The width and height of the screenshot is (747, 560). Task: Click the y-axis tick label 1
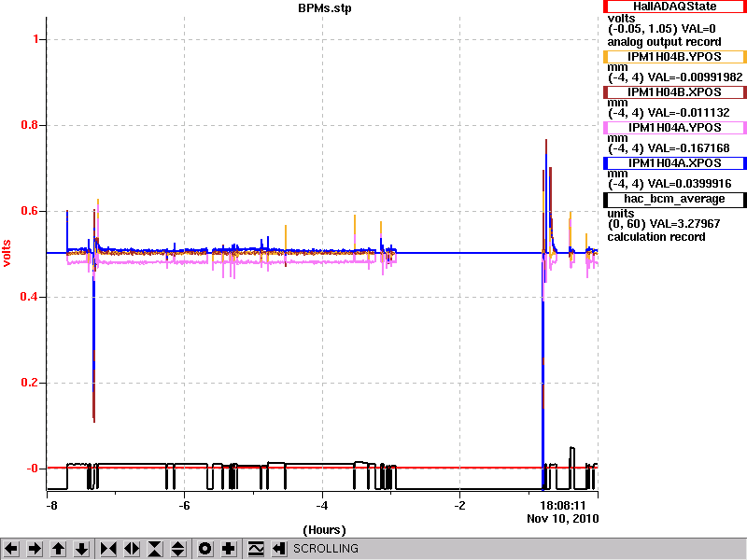pos(35,39)
